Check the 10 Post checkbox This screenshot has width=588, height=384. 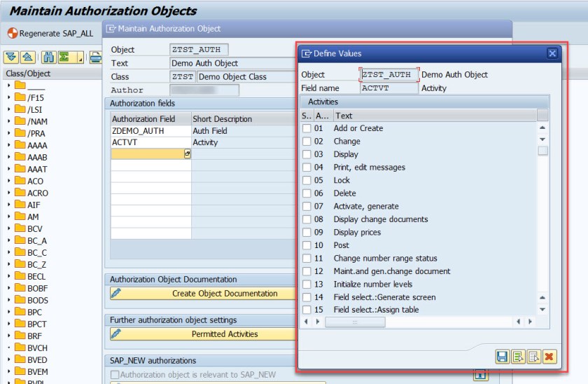tap(307, 245)
